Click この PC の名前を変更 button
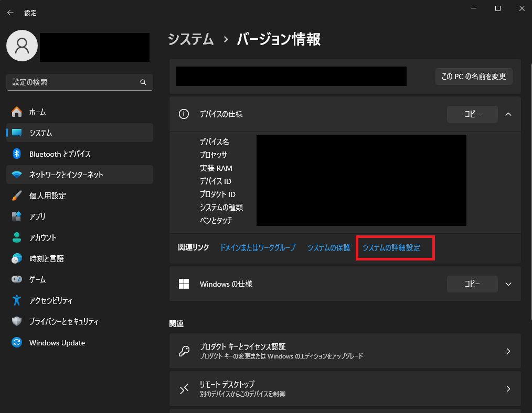The image size is (532, 413). click(x=474, y=77)
